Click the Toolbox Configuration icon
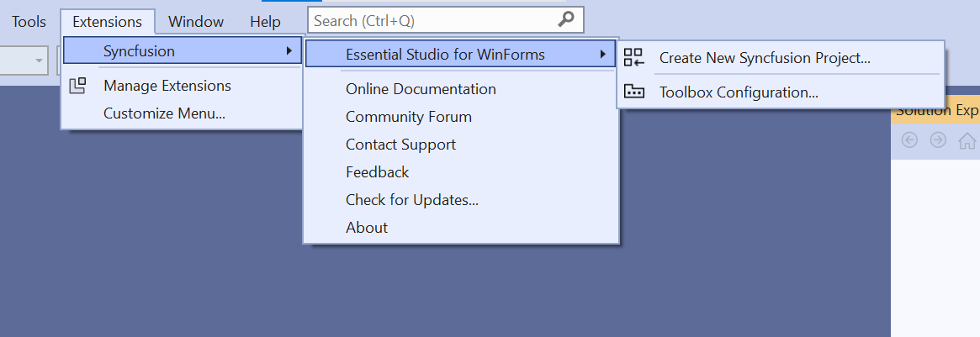 (x=633, y=92)
